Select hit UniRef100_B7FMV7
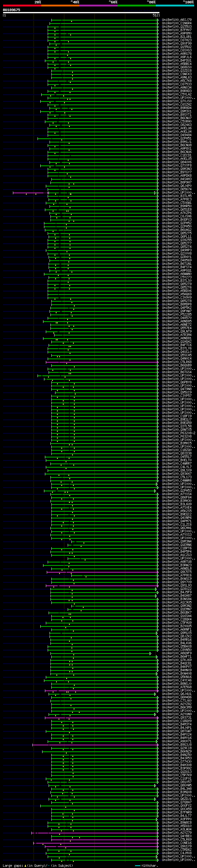Image resolution: width=197 pixels, height=868 pixels. coord(177,30)
